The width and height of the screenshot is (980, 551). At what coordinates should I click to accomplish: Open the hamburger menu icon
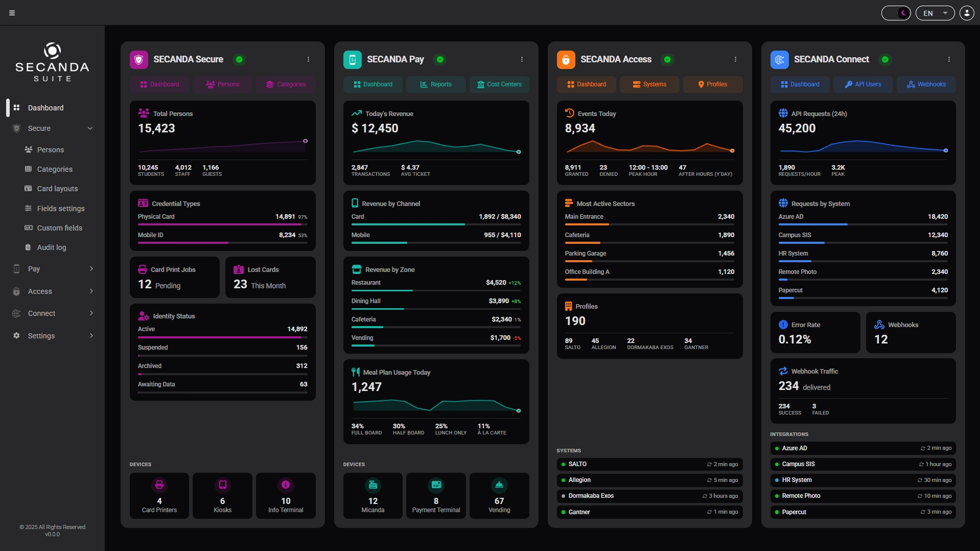[x=12, y=13]
